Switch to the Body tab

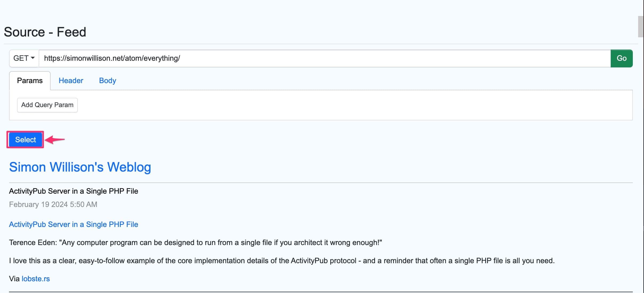click(107, 80)
